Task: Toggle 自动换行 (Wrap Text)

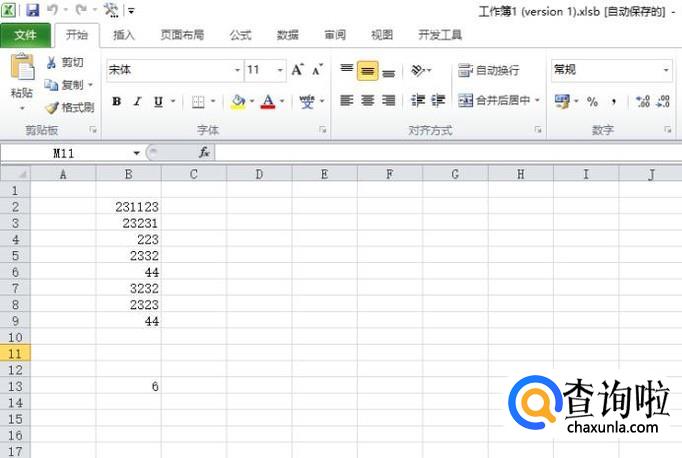Action: click(x=489, y=70)
